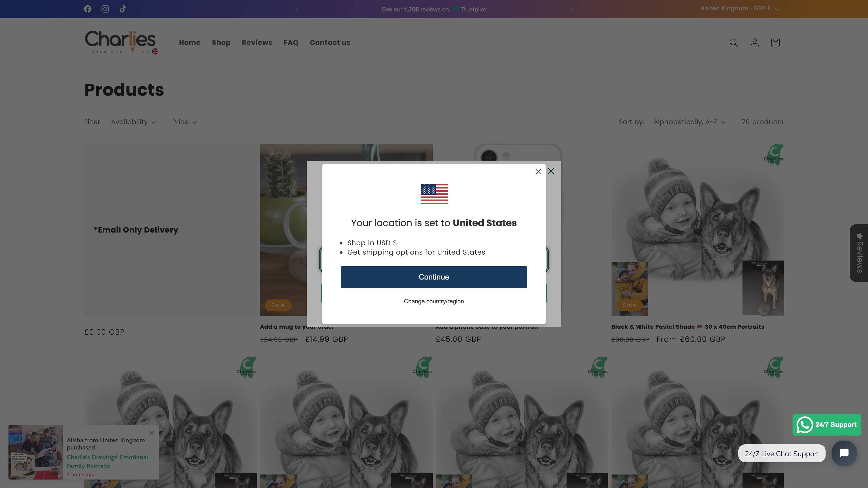Open the live chat bubble icon

[x=844, y=453]
